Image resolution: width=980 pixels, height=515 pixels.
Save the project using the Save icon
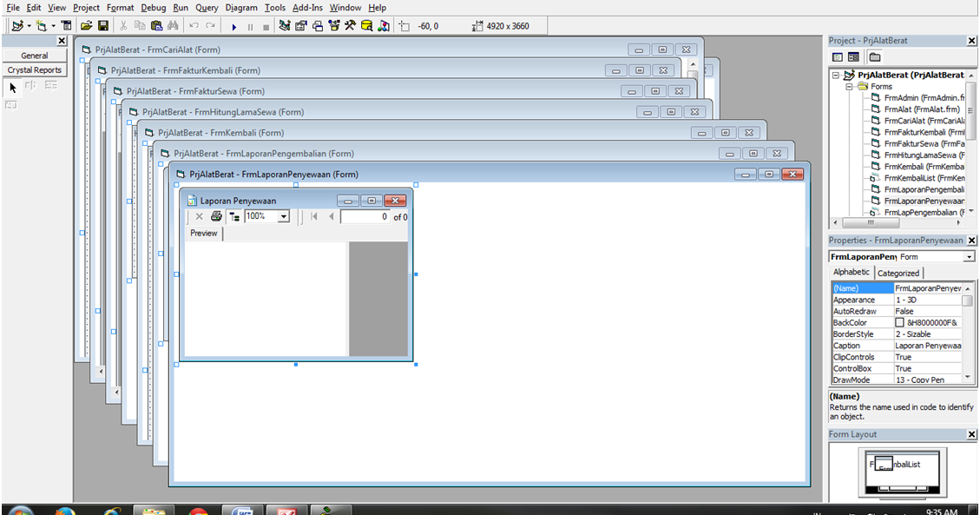pos(102,26)
